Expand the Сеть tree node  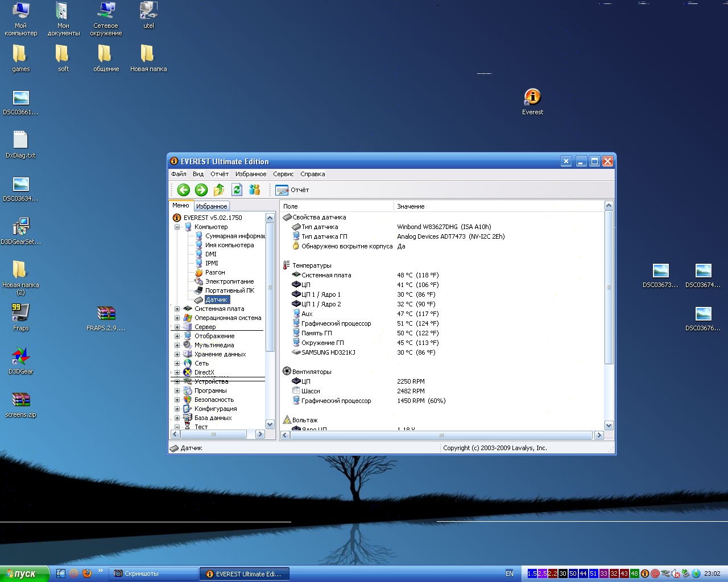click(177, 364)
